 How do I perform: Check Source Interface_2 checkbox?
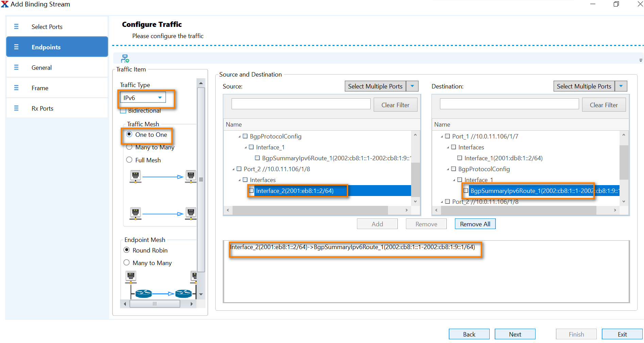[251, 191]
